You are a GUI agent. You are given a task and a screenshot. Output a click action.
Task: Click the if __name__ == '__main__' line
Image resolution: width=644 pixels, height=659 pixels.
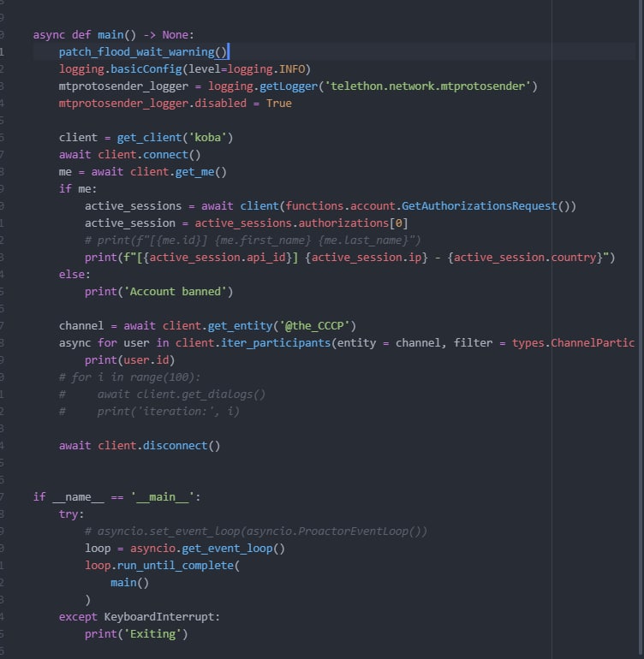tap(117, 497)
